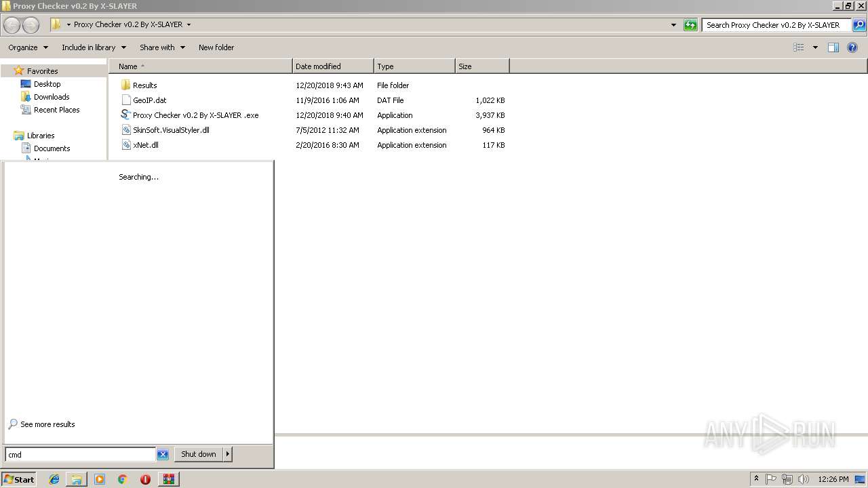Open the Organize dropdown menu
Screen dimensions: 868x488
(x=28, y=47)
